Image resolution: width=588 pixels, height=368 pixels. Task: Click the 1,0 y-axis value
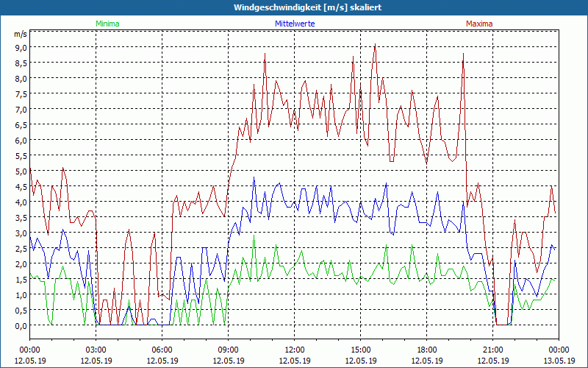pyautogui.click(x=21, y=295)
